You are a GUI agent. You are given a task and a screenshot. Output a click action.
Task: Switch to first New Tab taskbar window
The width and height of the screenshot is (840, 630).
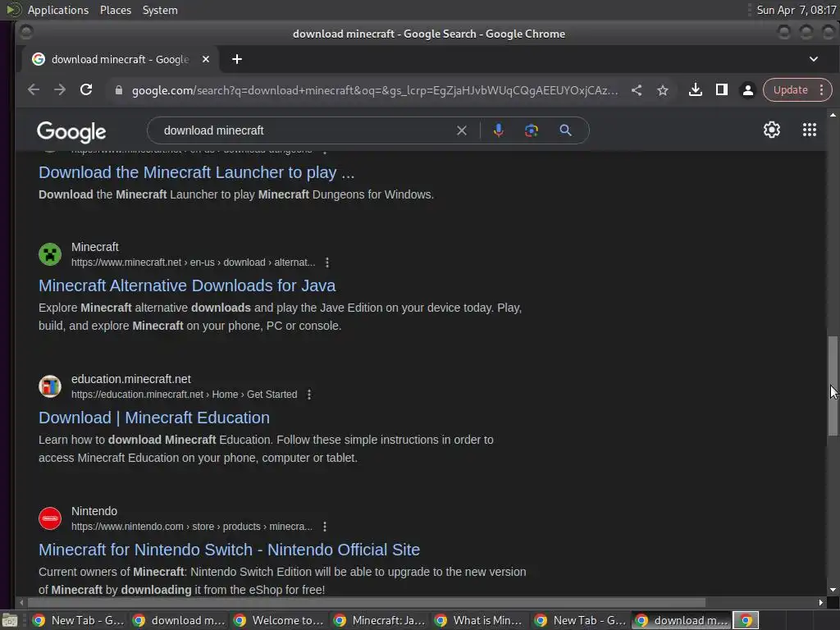click(78, 620)
